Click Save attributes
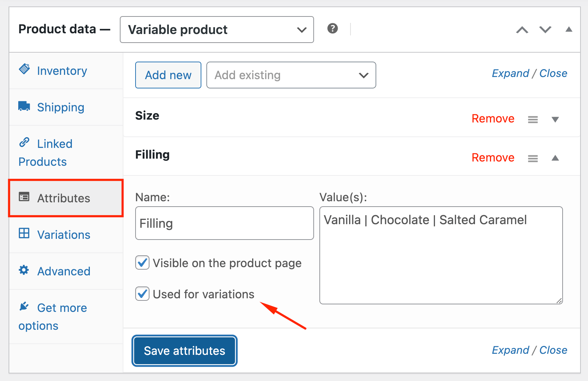The height and width of the screenshot is (381, 588). pyautogui.click(x=185, y=351)
